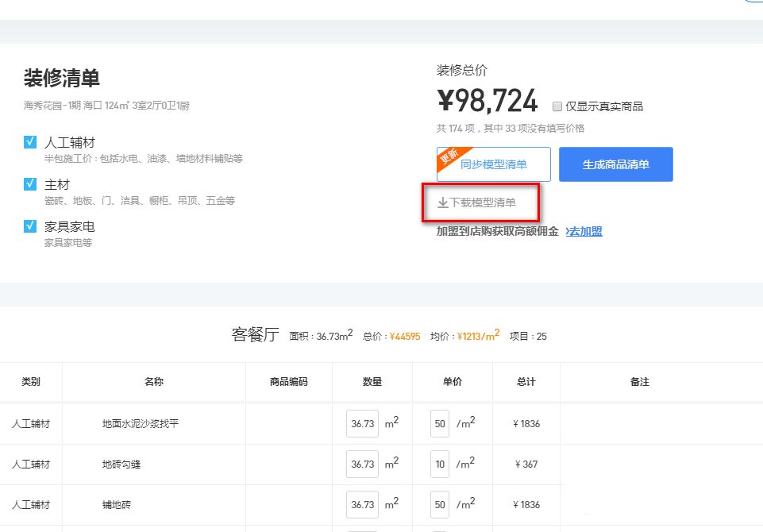Screen dimensions: 763x532
Task: Click the 商品编码 column header
Action: coord(288,382)
